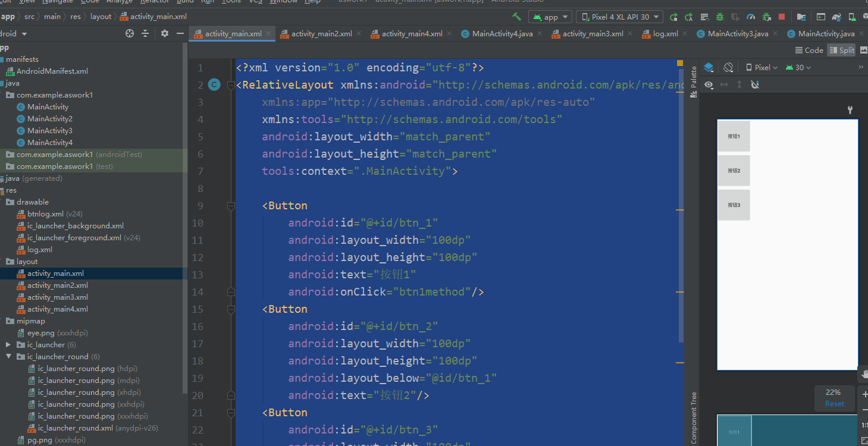Viewport: 868px width, 446px height.
Task: Show more design toolbar options chevron
Action: 861,67
